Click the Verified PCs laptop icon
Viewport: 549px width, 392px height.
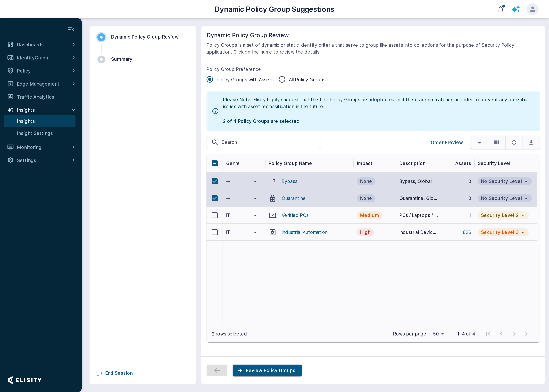[273, 215]
